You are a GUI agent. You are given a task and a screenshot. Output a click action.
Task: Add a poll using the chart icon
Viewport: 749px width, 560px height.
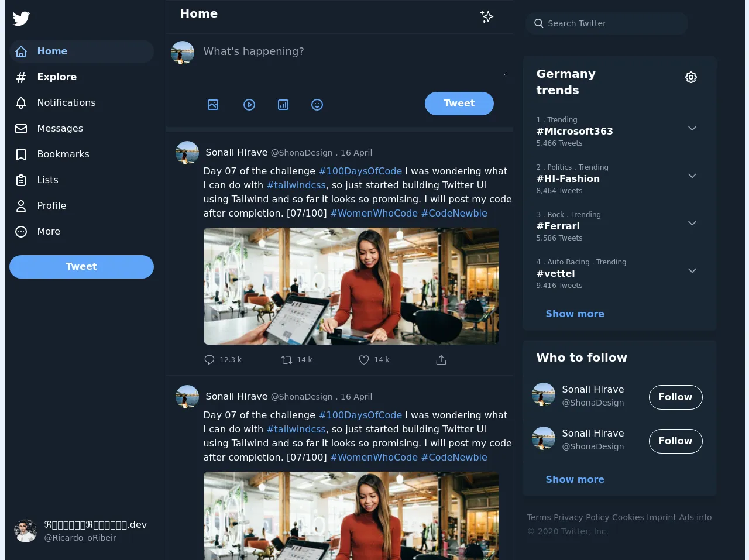coord(283,105)
